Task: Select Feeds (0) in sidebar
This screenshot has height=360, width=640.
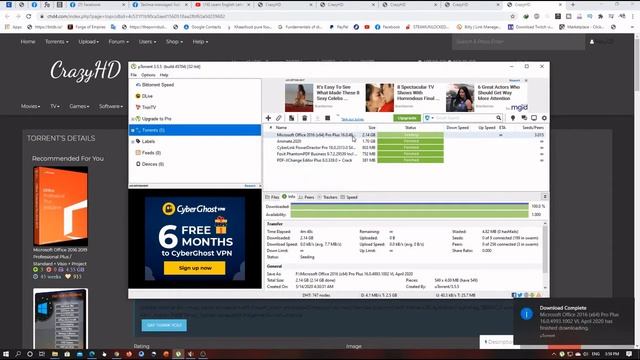Action: point(151,153)
